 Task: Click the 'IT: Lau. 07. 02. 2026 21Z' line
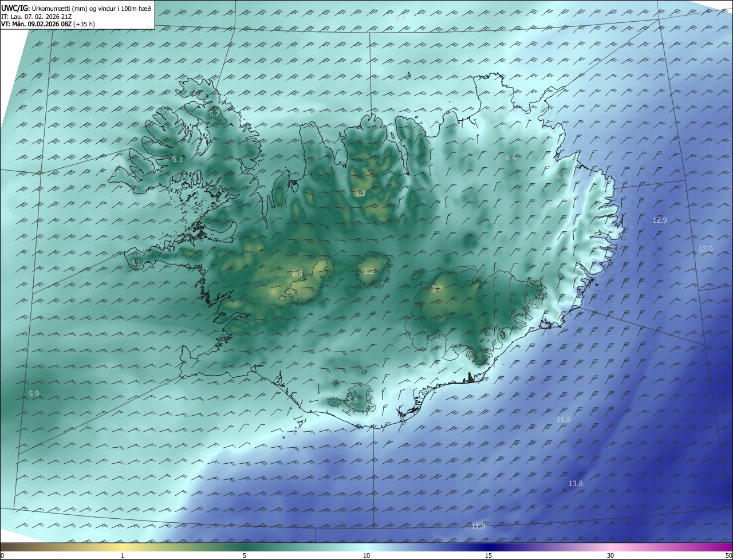coord(37,17)
